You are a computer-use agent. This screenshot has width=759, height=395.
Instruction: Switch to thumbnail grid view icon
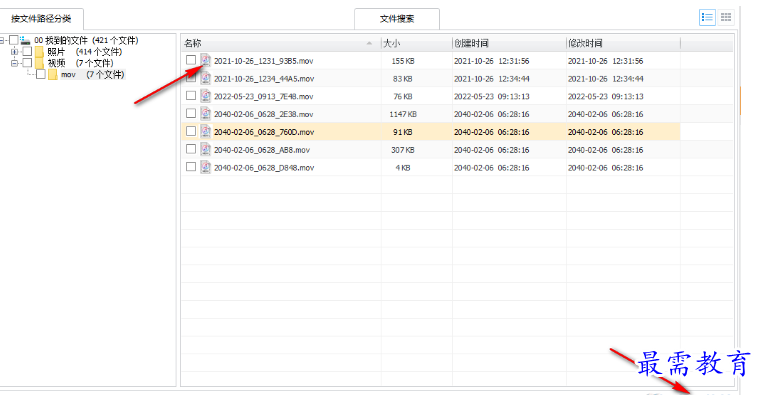click(726, 17)
